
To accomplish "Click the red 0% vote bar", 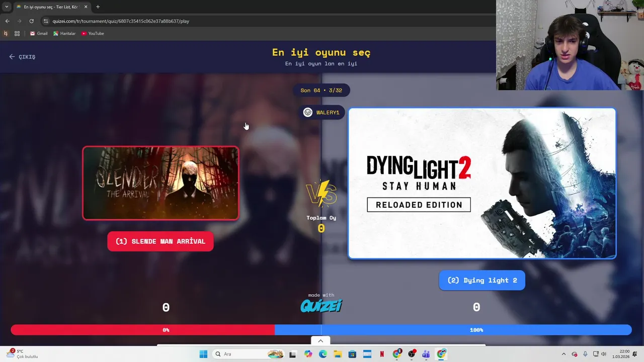I will pos(143,330).
